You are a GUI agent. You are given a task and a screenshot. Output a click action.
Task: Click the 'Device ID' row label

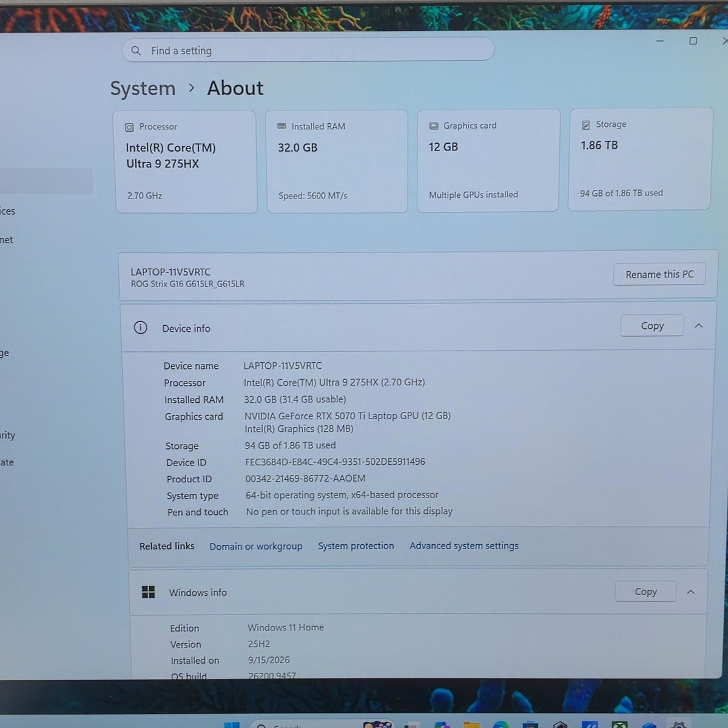pos(186,462)
